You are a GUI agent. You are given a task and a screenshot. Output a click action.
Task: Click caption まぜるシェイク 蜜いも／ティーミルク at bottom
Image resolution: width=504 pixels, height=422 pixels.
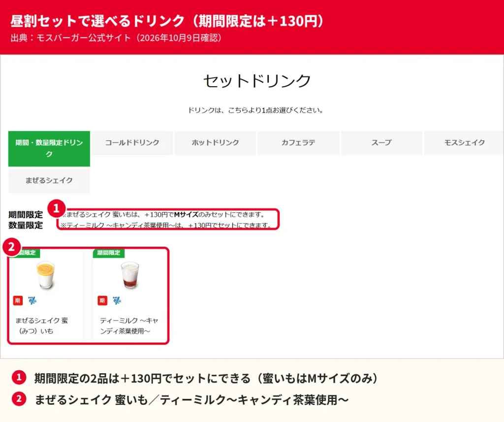[x=191, y=400]
